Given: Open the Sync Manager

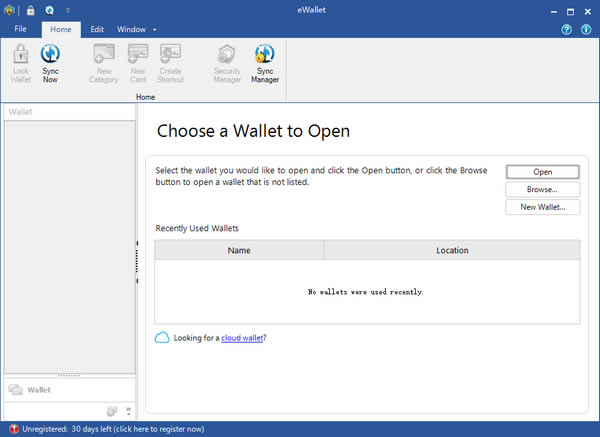Looking at the screenshot, I should [x=265, y=63].
